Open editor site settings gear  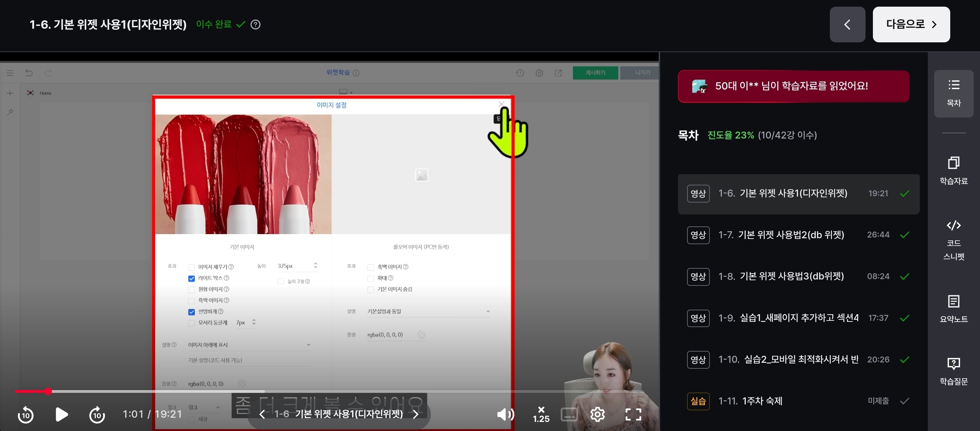point(539,73)
